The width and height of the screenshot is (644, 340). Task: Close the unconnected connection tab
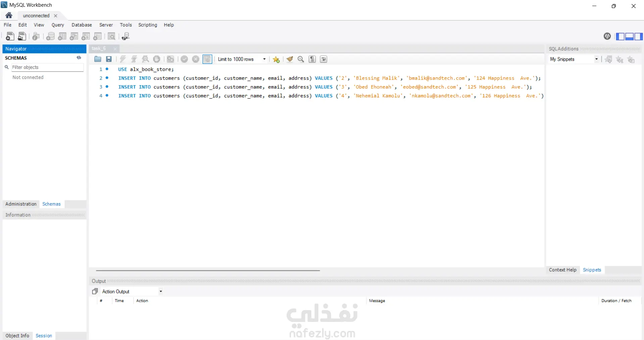pyautogui.click(x=56, y=16)
